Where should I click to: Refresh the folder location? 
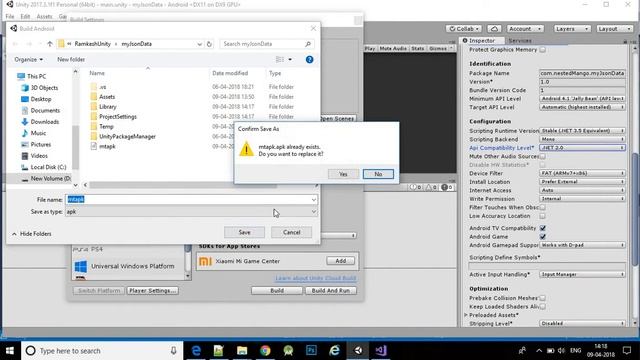209,44
